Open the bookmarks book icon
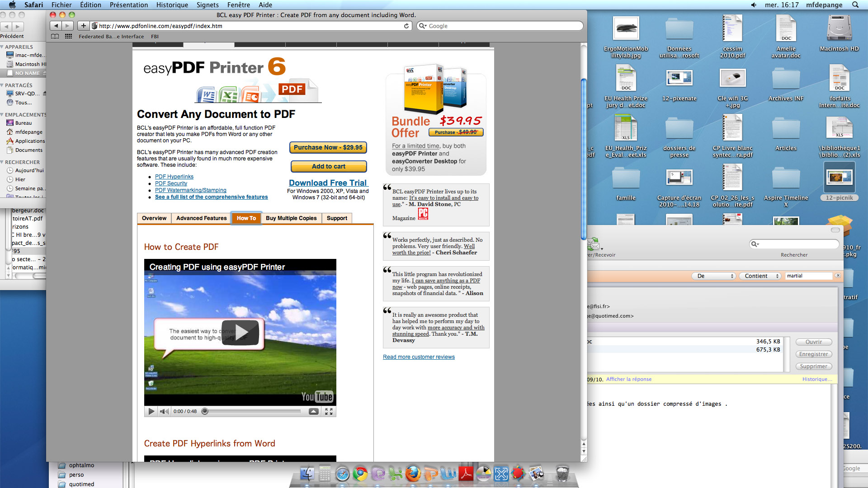Screen dimensions: 868x488 click(x=55, y=37)
